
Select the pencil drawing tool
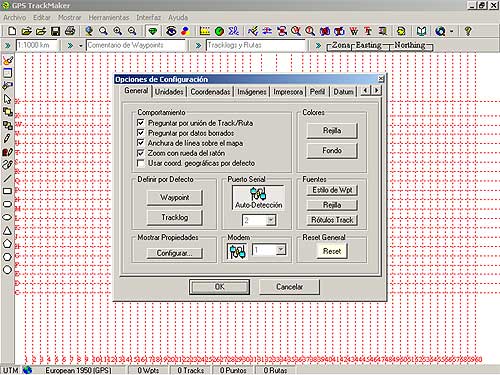point(7,138)
